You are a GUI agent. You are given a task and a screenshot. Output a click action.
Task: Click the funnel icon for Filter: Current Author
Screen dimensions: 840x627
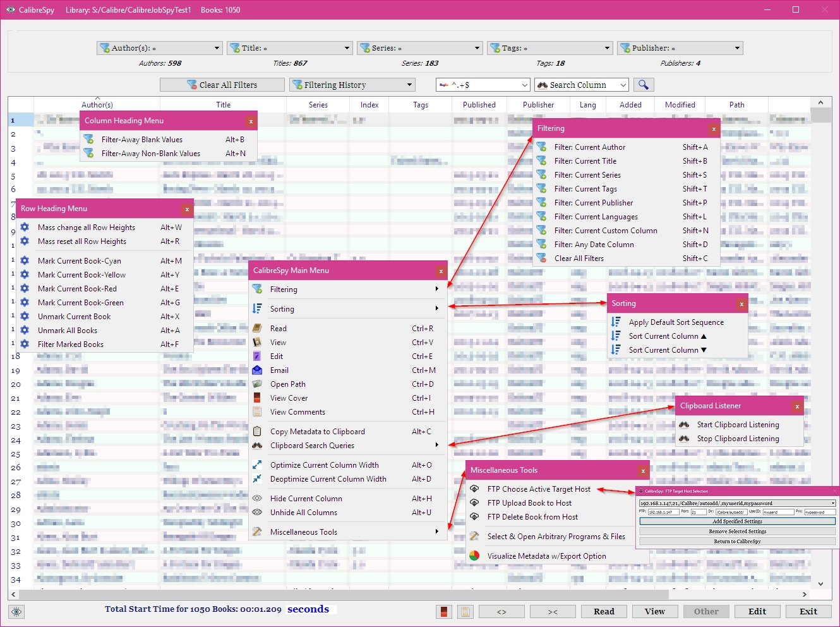tap(541, 147)
